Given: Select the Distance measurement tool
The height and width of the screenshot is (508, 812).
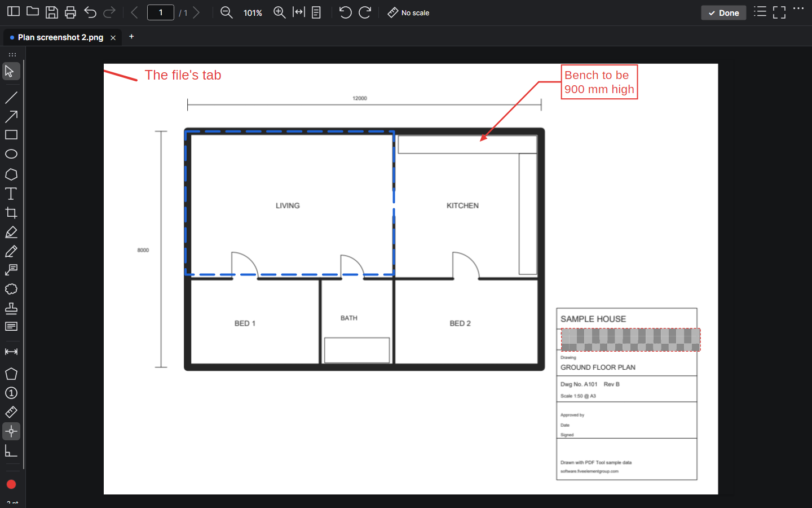Looking at the screenshot, I should 11,352.
